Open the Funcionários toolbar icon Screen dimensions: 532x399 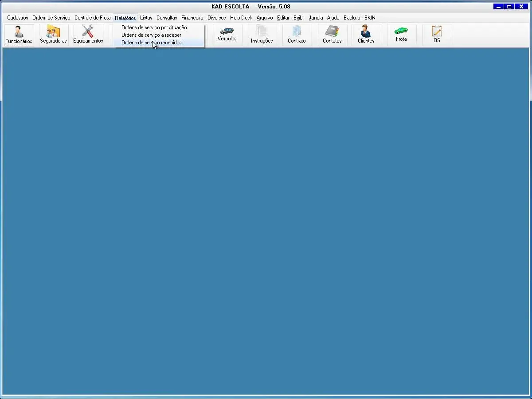(19, 35)
